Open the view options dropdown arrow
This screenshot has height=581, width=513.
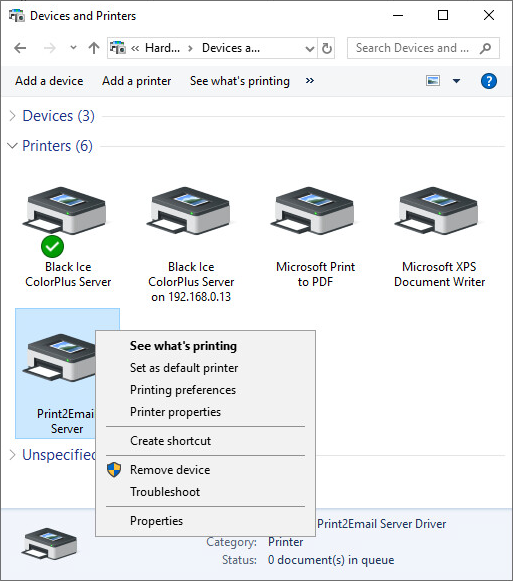coord(456,81)
